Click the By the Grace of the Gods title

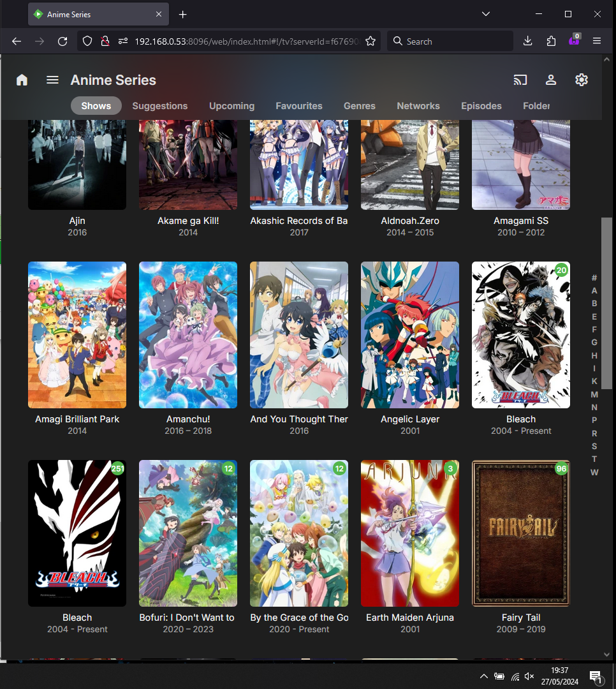[299, 618]
